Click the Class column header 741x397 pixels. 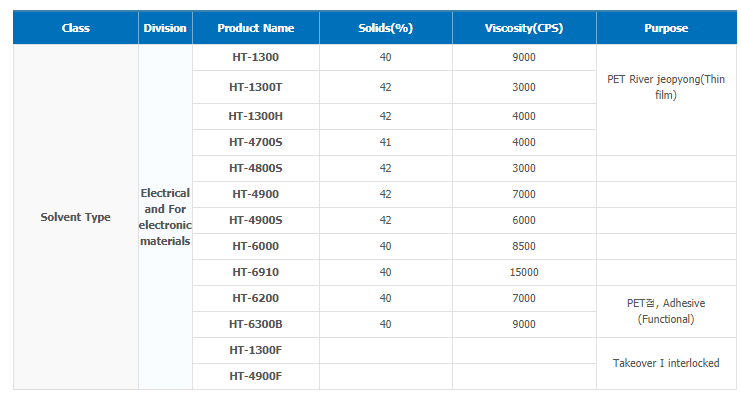point(76,28)
